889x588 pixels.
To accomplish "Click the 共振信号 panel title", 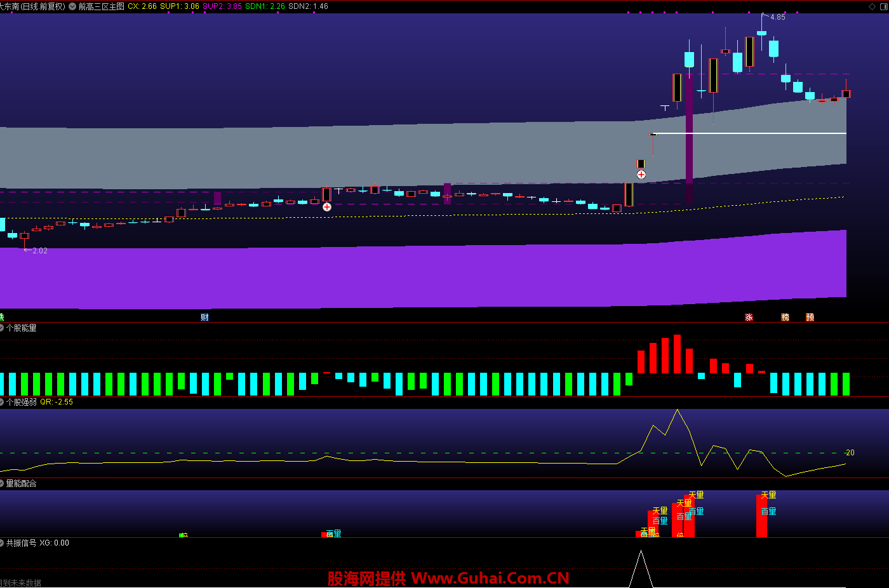I will coord(22,543).
